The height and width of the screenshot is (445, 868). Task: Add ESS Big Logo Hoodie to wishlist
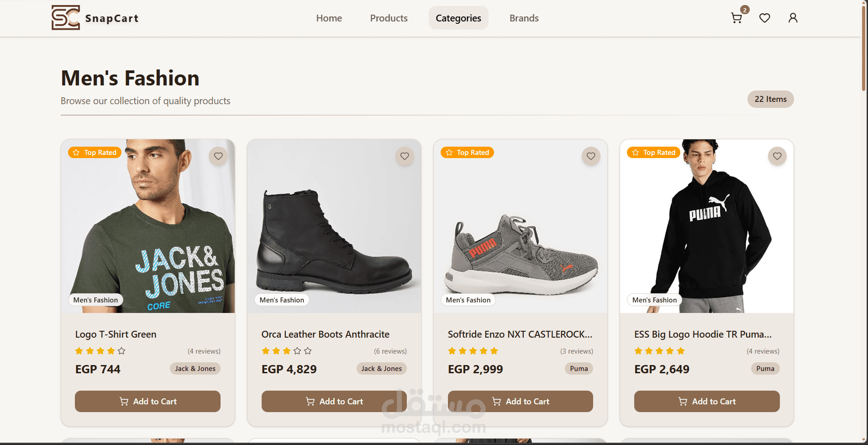tap(777, 156)
